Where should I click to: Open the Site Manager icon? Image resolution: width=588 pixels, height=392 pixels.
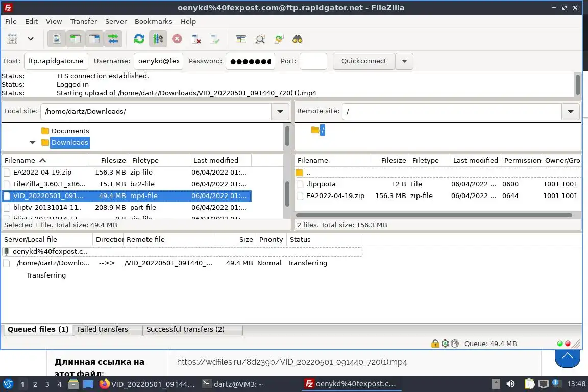coord(12,39)
